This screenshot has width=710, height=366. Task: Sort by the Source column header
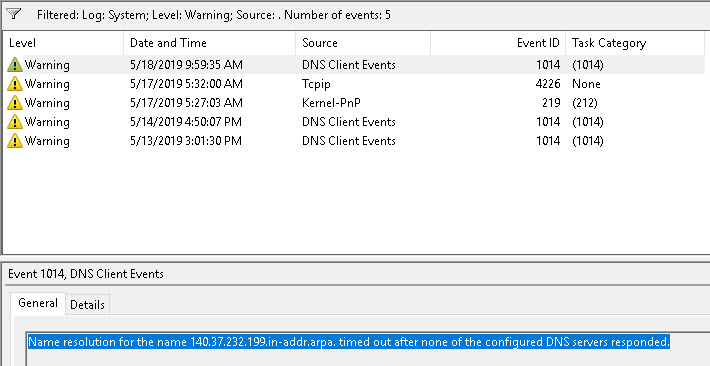coord(363,43)
